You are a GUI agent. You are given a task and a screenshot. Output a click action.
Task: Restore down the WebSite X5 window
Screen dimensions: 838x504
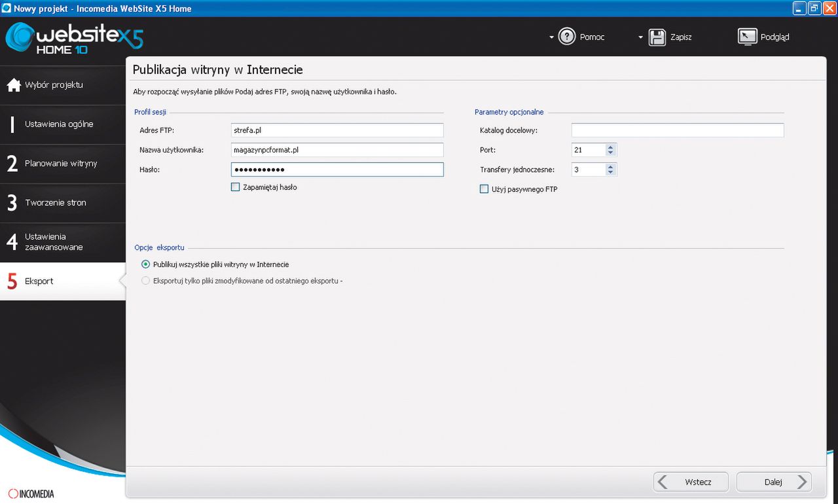coord(814,8)
